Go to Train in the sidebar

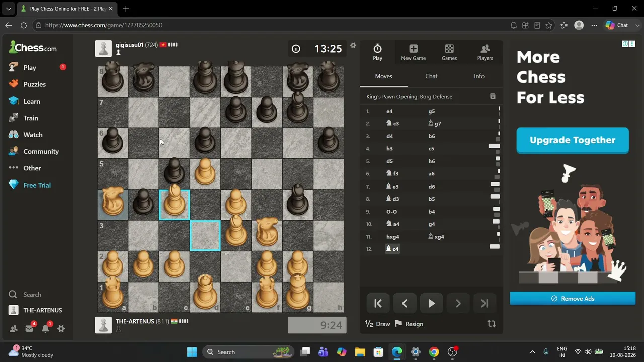click(x=24, y=118)
